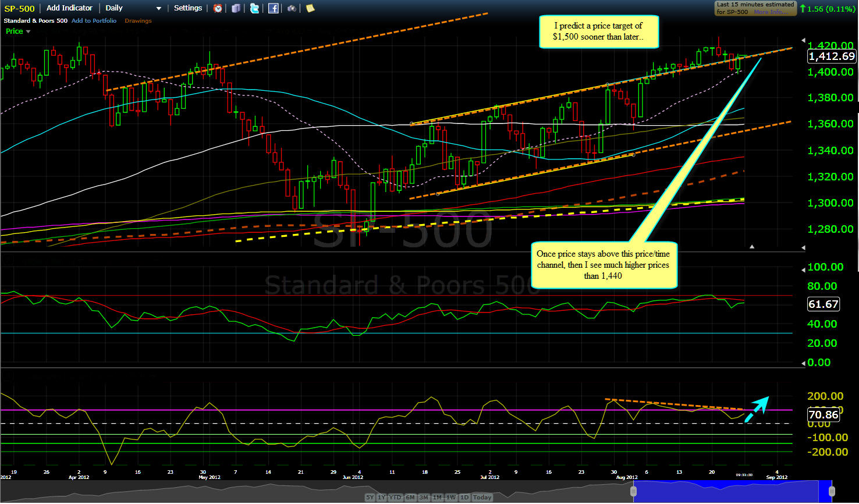
Task: Select the 1D range button
Action: (x=464, y=498)
